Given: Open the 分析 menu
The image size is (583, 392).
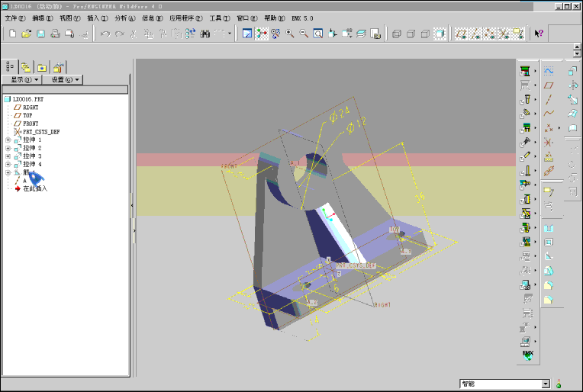Looking at the screenshot, I should pos(125,18).
